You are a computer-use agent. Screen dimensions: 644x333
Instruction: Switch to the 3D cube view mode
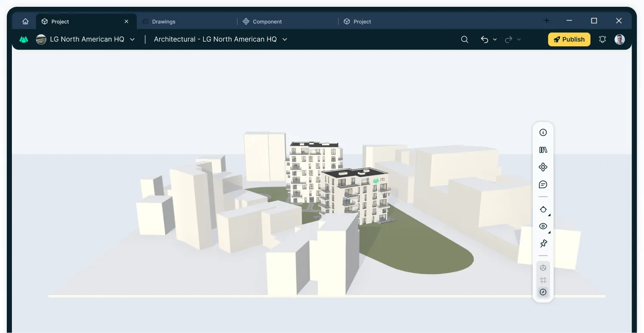tap(543, 268)
